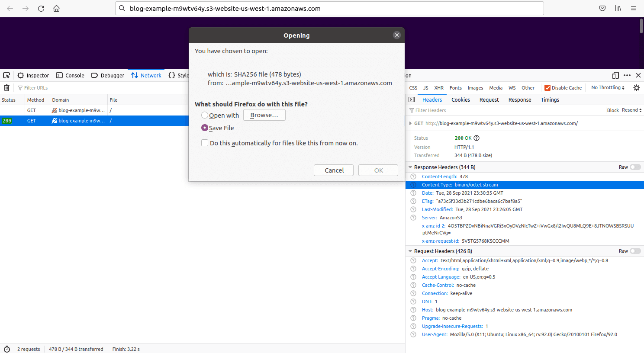Show help for ETag header

coord(413,201)
